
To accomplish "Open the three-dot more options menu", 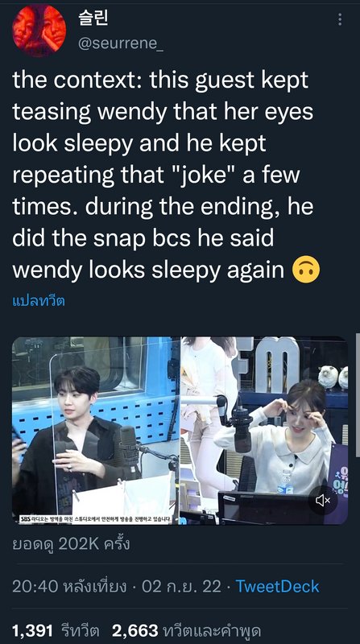I will tap(340, 19).
